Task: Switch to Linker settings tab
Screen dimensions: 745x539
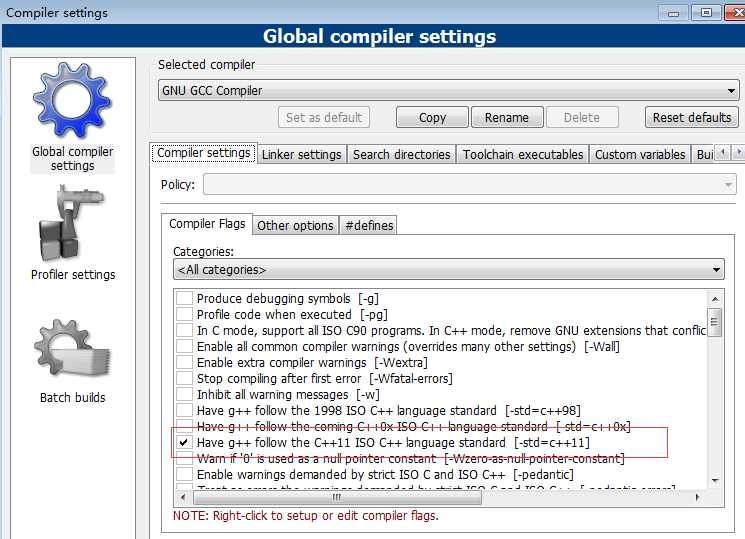Action: [302, 154]
